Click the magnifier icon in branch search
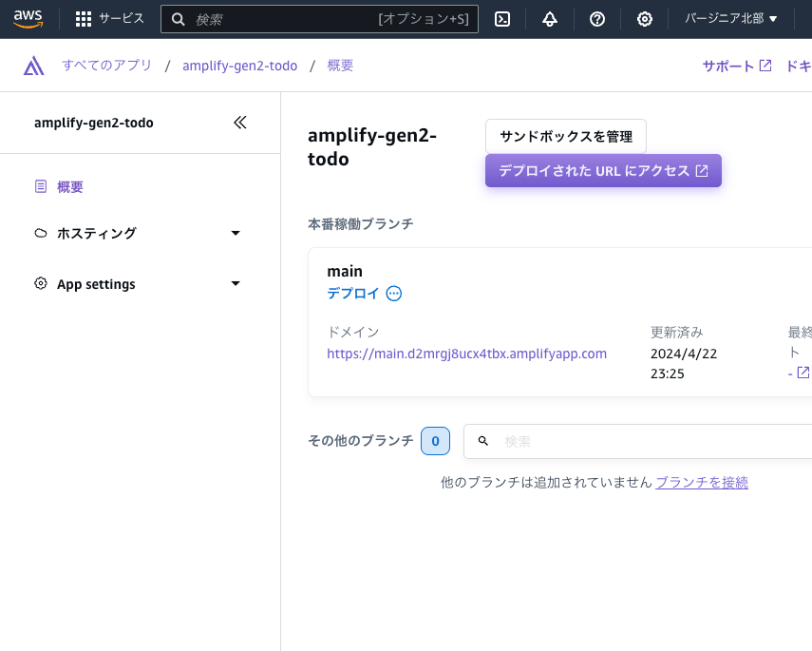 pos(483,441)
